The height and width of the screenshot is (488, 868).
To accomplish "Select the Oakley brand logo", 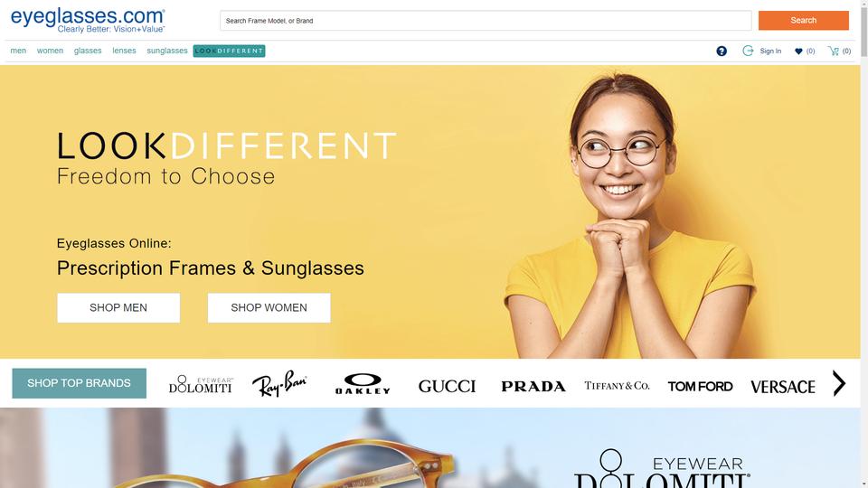I will (363, 384).
